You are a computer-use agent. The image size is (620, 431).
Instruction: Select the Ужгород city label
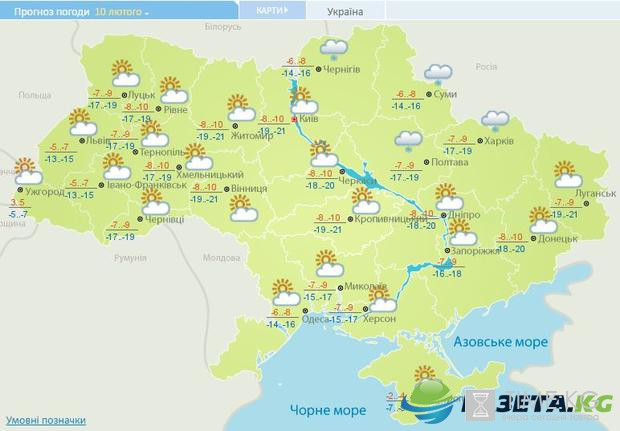point(45,192)
